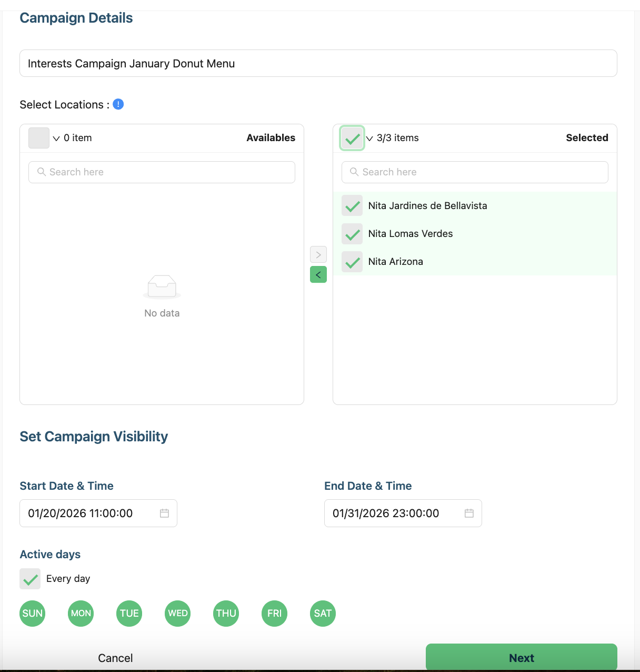Screen dimensions: 640x672
Task: Click the campaign name text field
Action: click(x=318, y=63)
